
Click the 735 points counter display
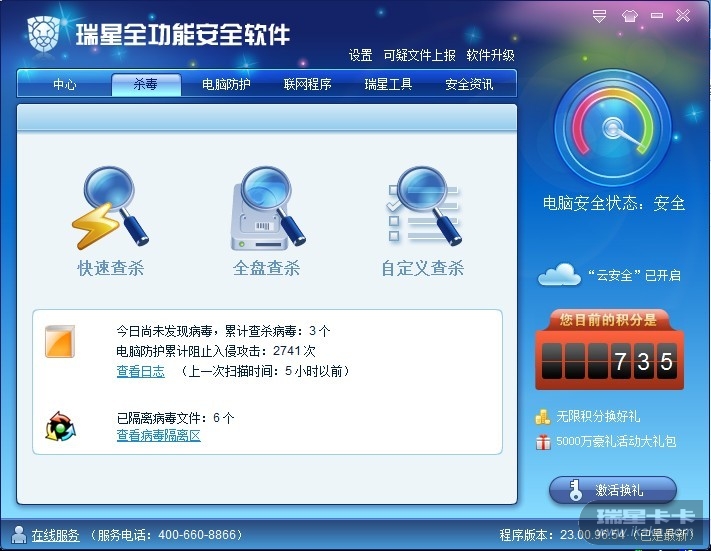(x=609, y=361)
